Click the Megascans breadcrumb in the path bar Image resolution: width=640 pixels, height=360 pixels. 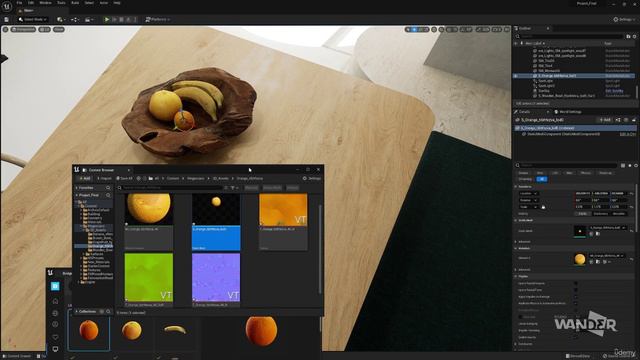[196, 178]
